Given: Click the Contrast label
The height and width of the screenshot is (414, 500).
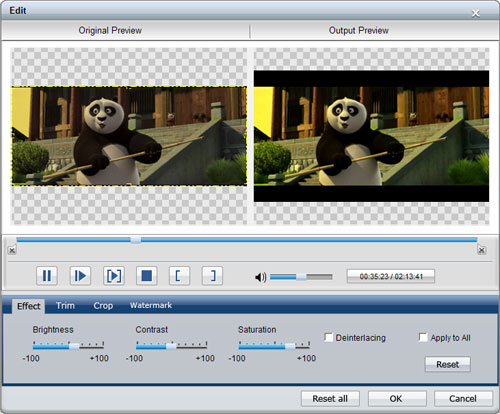Looking at the screenshot, I should point(152,330).
